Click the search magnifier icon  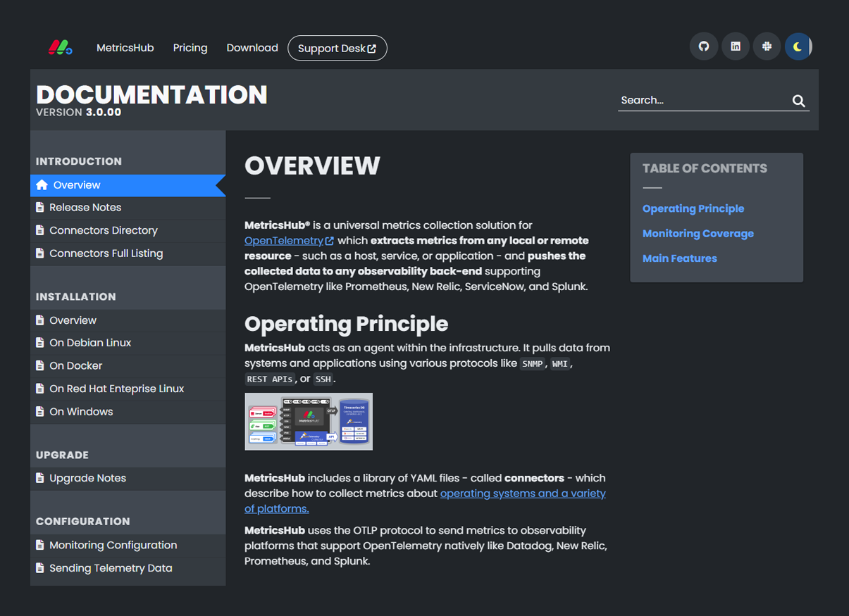point(798,101)
